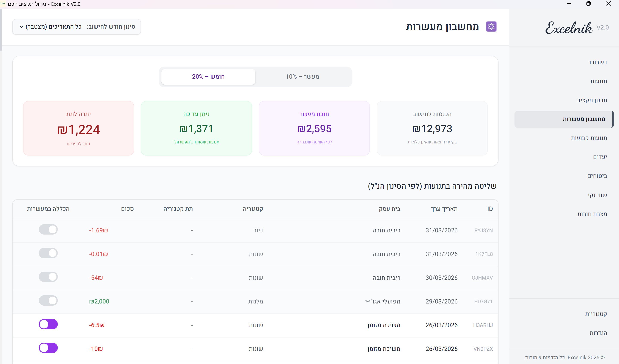Open the קטגוריות sidebar item
The width and height of the screenshot is (619, 364).
pyautogui.click(x=596, y=314)
